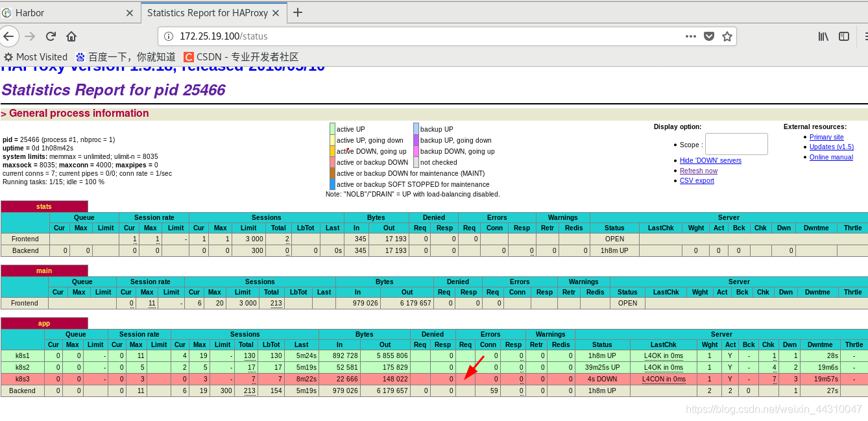Click the '19m57s' downtime cell

tap(820, 379)
